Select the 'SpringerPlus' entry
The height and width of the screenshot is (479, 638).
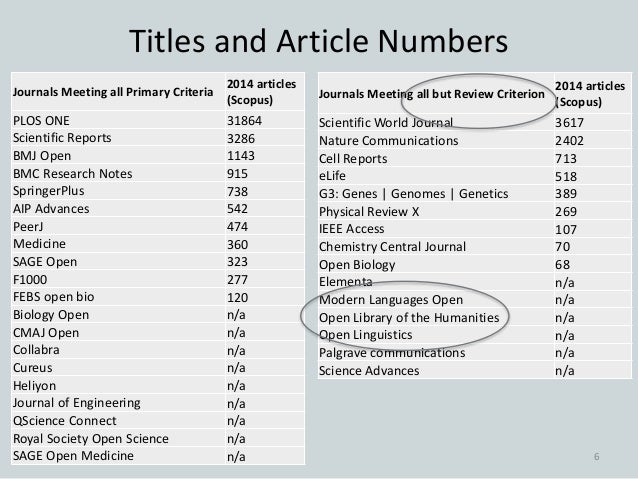pos(48,191)
